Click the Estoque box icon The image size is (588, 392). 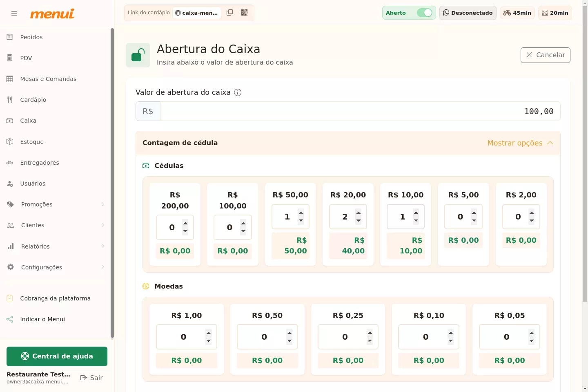click(x=10, y=142)
